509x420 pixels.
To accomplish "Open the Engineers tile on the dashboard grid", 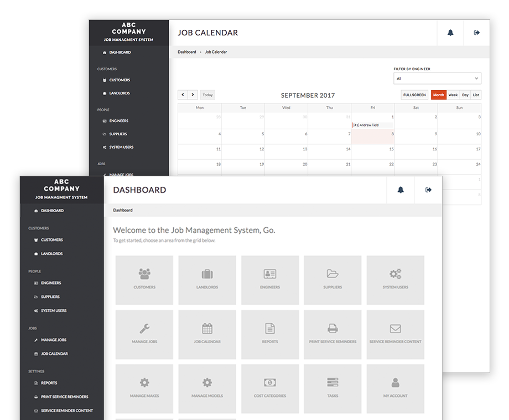I will [x=270, y=280].
